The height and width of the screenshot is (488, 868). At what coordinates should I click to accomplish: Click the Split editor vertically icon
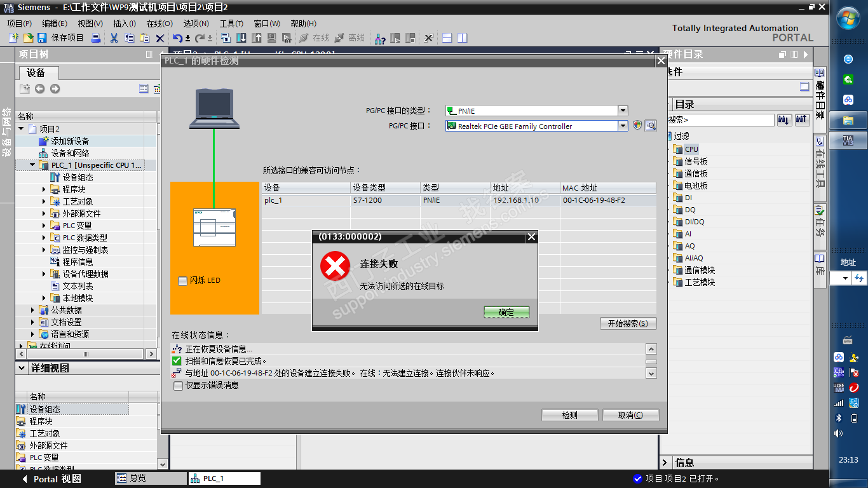462,38
